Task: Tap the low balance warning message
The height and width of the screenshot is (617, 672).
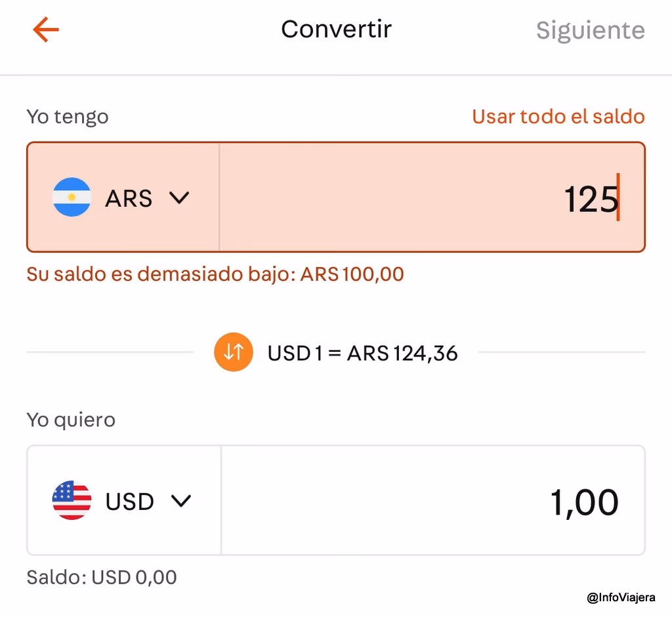Action: [x=215, y=274]
